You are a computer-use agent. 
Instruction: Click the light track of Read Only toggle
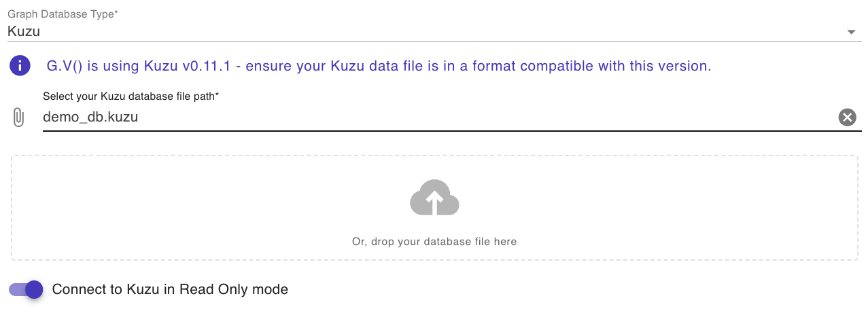14,290
